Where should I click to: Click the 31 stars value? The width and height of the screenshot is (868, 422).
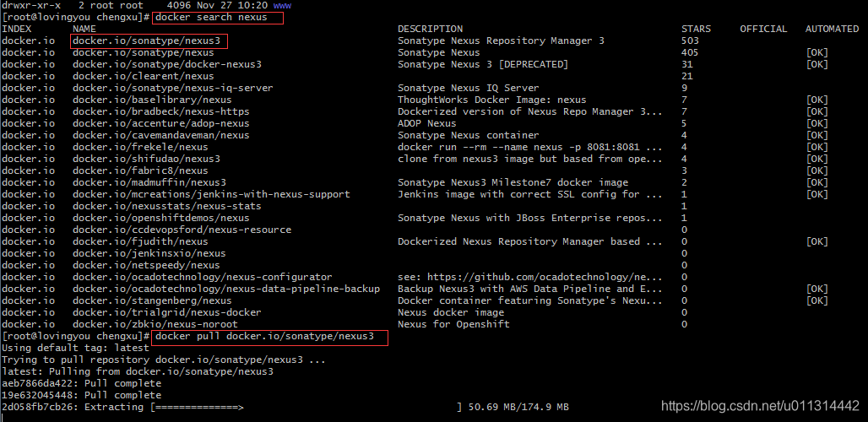(x=687, y=64)
